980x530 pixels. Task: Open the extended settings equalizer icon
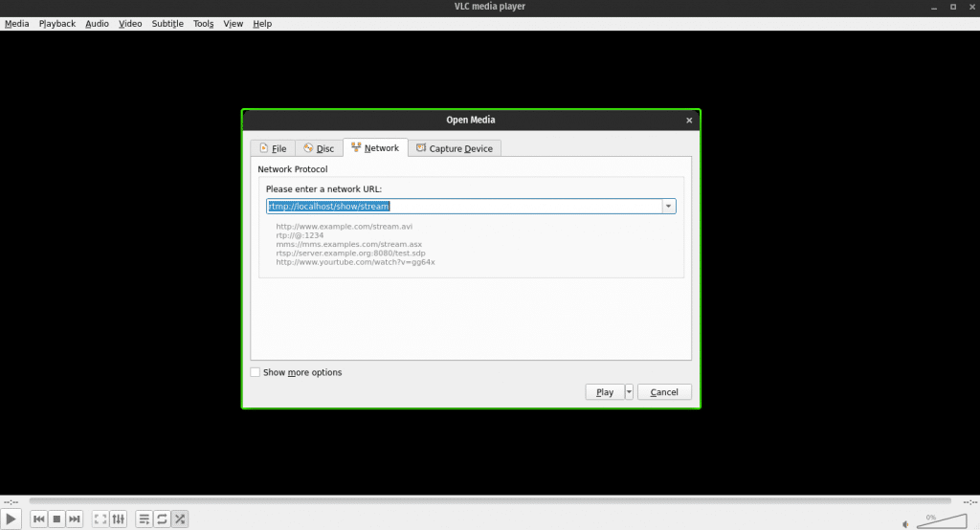pyautogui.click(x=119, y=519)
